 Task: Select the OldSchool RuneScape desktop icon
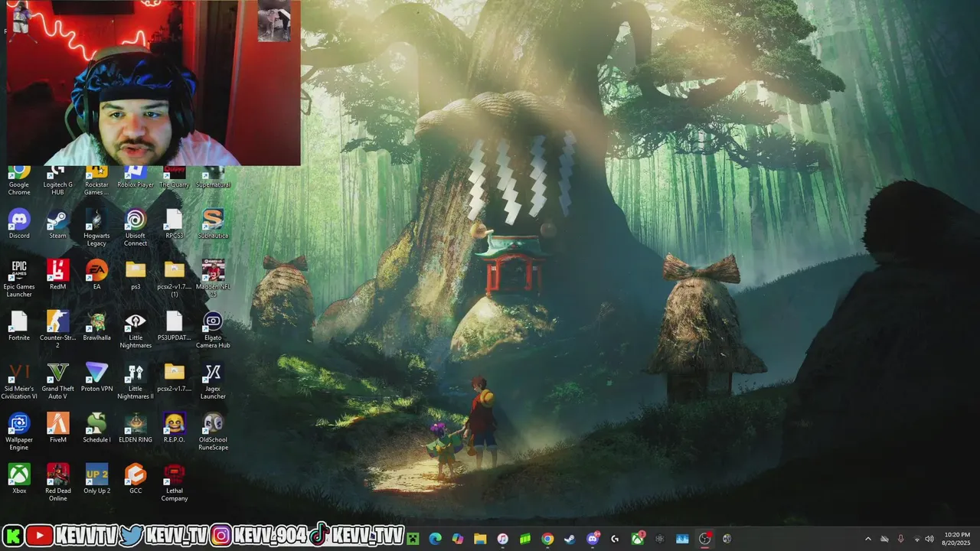[x=213, y=432]
